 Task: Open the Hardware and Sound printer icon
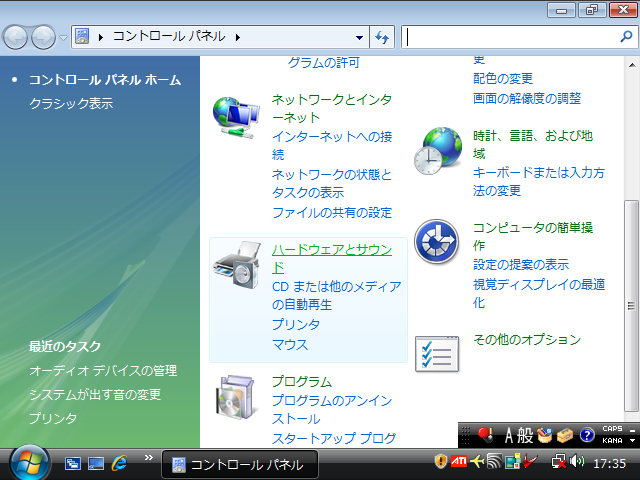pyautogui.click(x=237, y=265)
